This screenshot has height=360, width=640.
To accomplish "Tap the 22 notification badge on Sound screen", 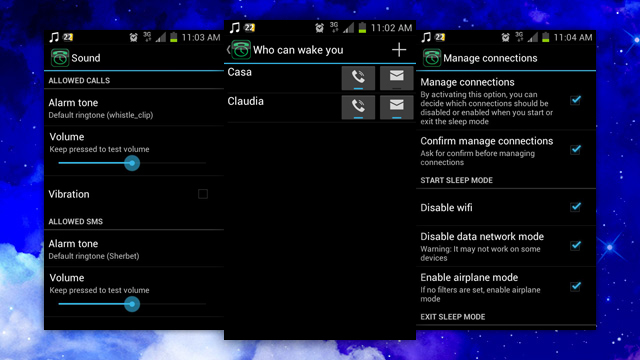I will click(x=68, y=38).
